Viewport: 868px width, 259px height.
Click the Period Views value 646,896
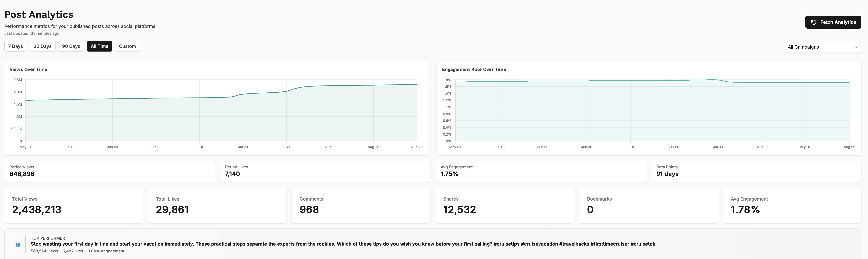22,174
